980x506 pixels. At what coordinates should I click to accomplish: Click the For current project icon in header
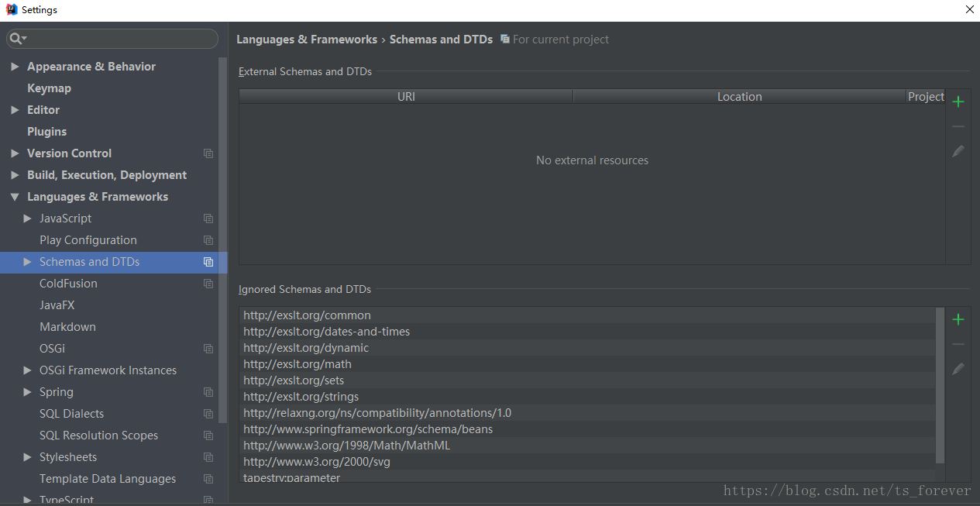tap(505, 39)
